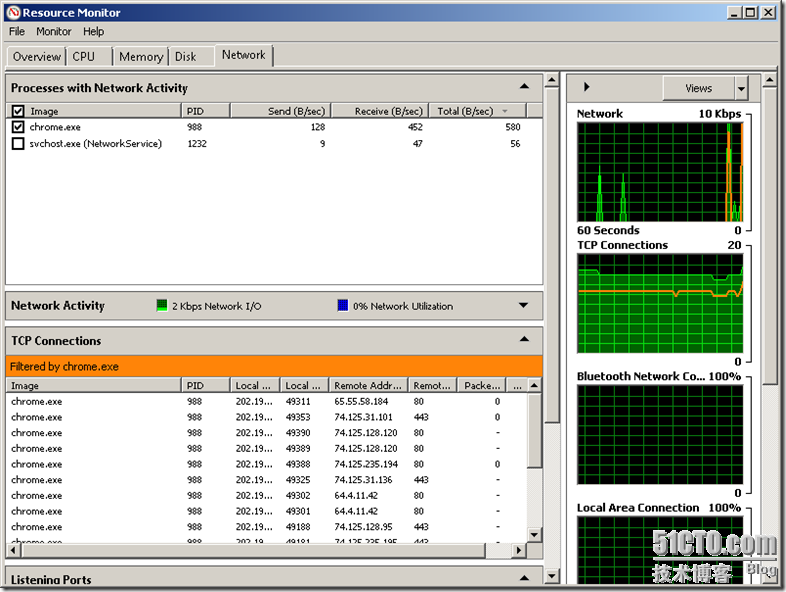Click the Resource Monitor title bar icon

[x=14, y=13]
